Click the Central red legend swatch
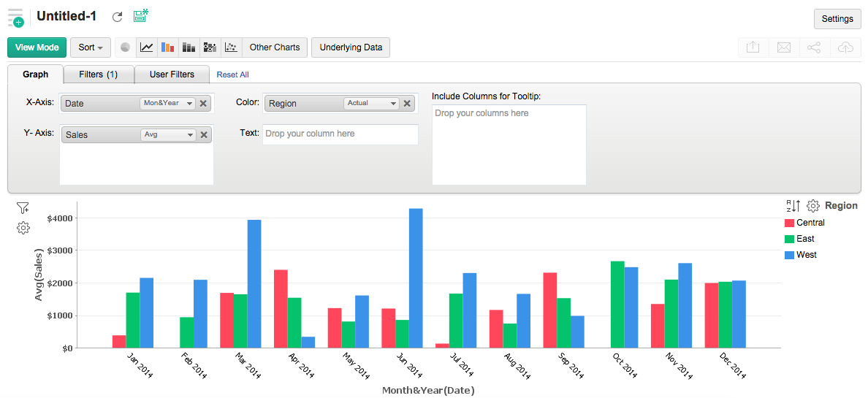 coord(789,223)
